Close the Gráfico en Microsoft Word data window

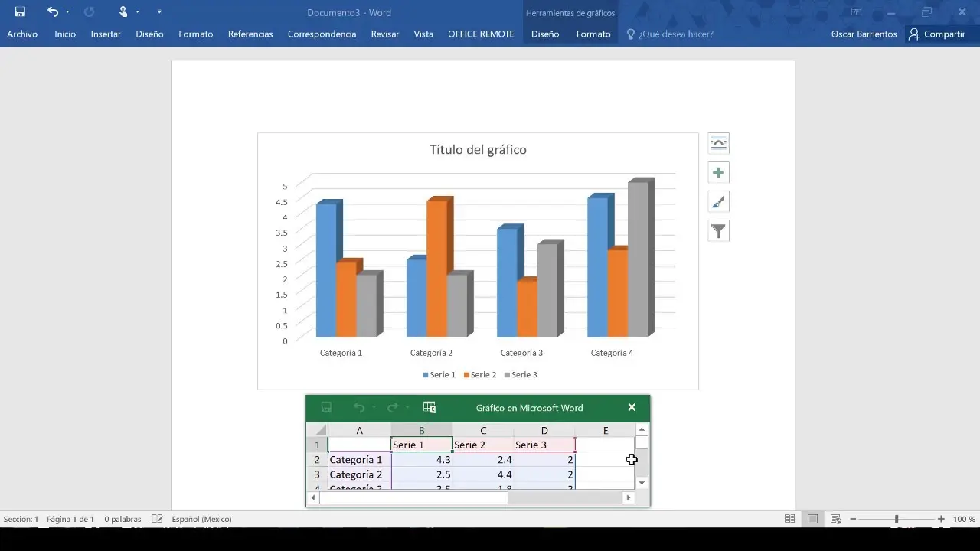tap(632, 408)
